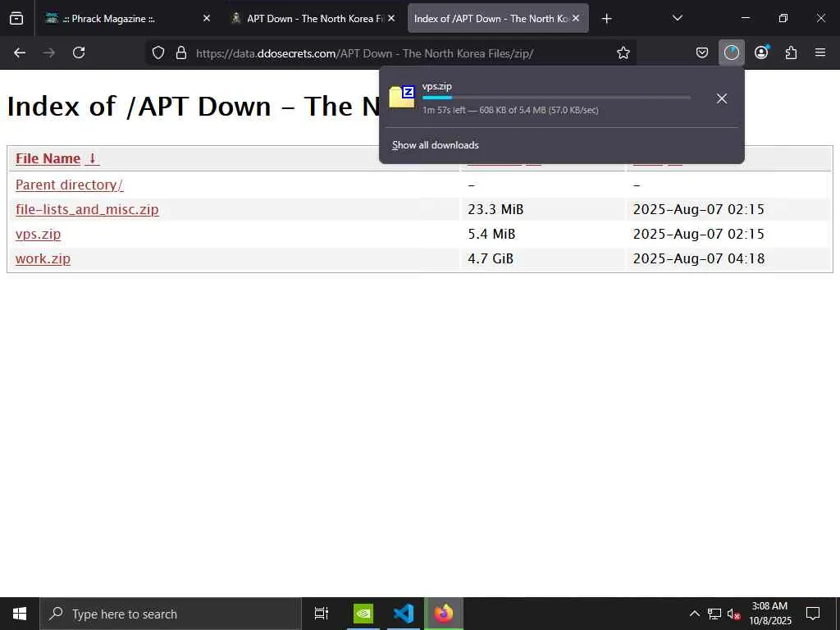The image size is (840, 630).
Task: Click the Index of /APT Down heading
Action: coord(193,106)
